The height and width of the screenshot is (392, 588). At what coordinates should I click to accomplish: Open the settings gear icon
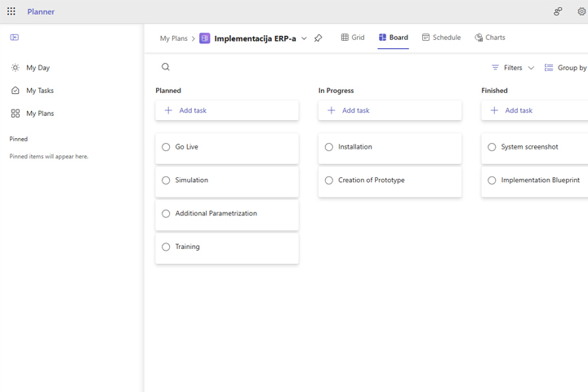[x=581, y=11]
